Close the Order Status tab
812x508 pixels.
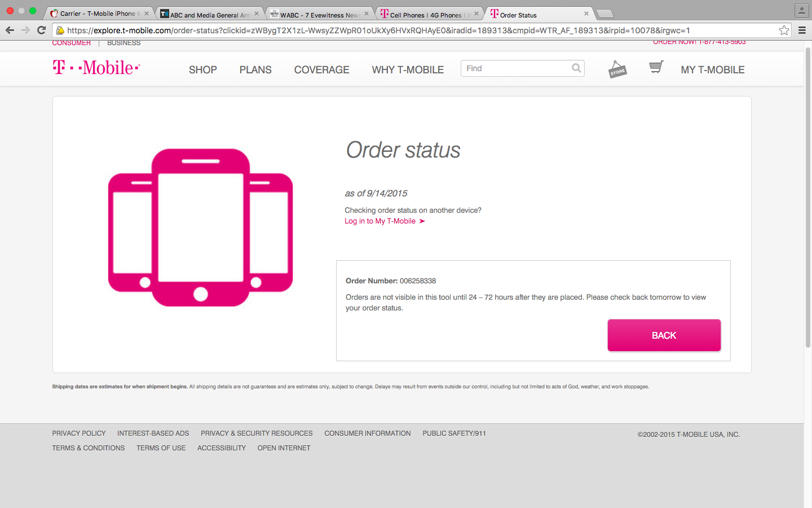click(586, 14)
